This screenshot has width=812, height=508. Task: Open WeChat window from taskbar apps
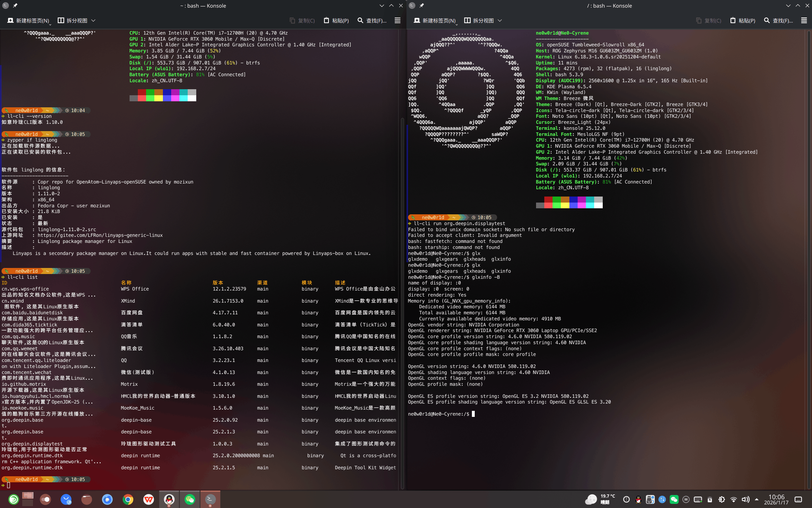click(190, 499)
